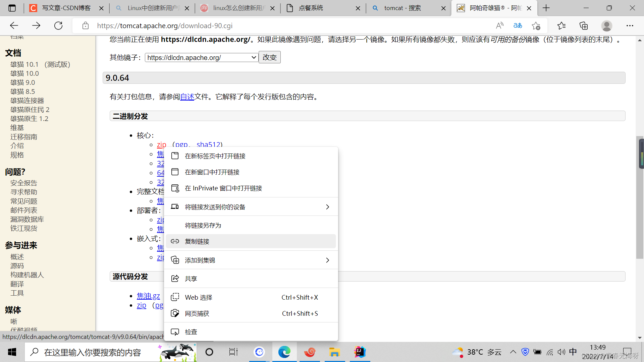Viewport: 644px width, 362px height.
Task: Select Web 选择 menu entry
Action: pyautogui.click(x=251, y=297)
